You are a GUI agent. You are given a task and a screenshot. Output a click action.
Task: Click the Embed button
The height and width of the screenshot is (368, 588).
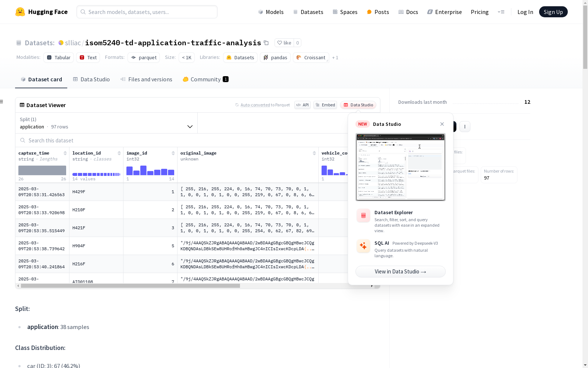pos(325,105)
